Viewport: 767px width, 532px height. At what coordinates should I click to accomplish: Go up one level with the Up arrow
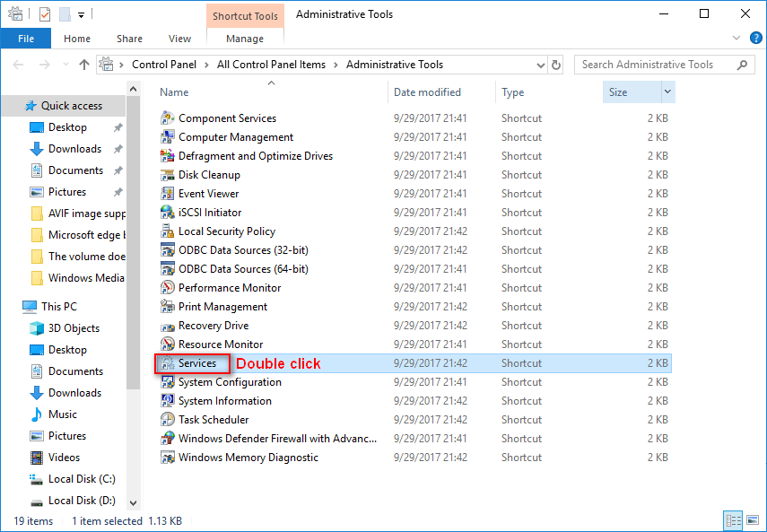84,65
